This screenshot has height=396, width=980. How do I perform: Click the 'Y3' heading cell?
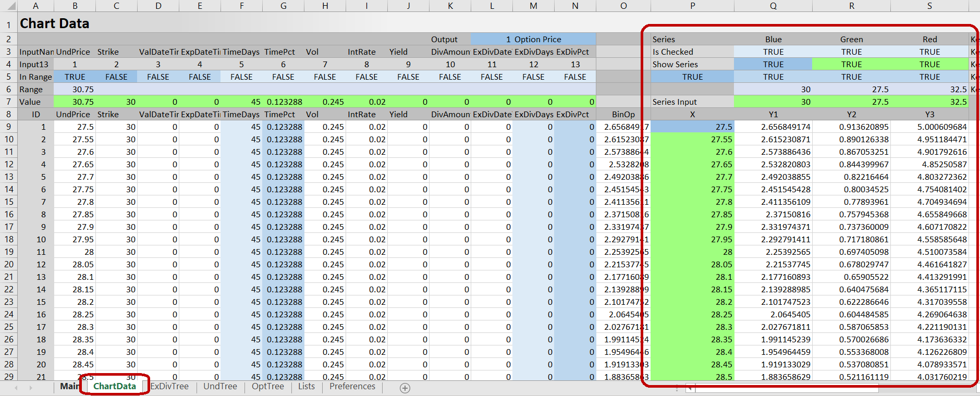pos(929,114)
